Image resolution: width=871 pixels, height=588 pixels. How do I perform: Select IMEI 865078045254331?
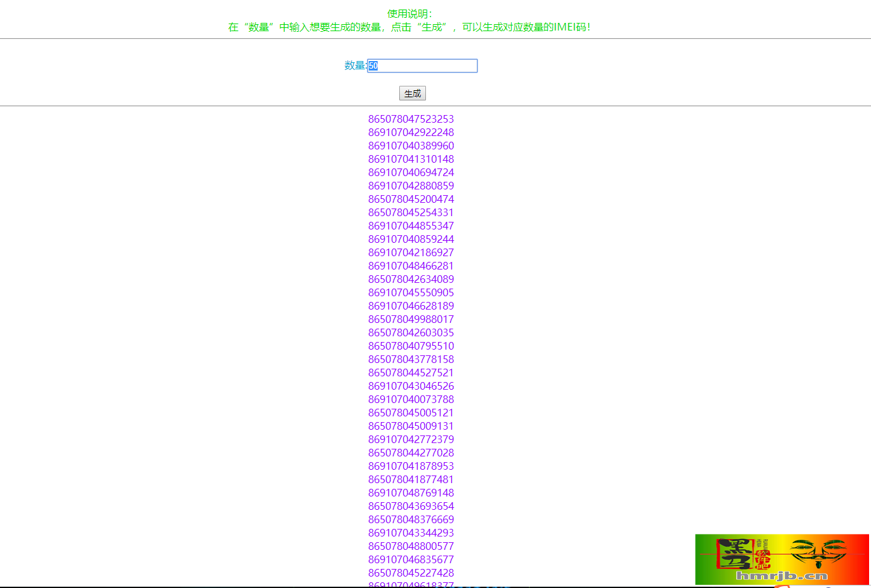pyautogui.click(x=411, y=212)
